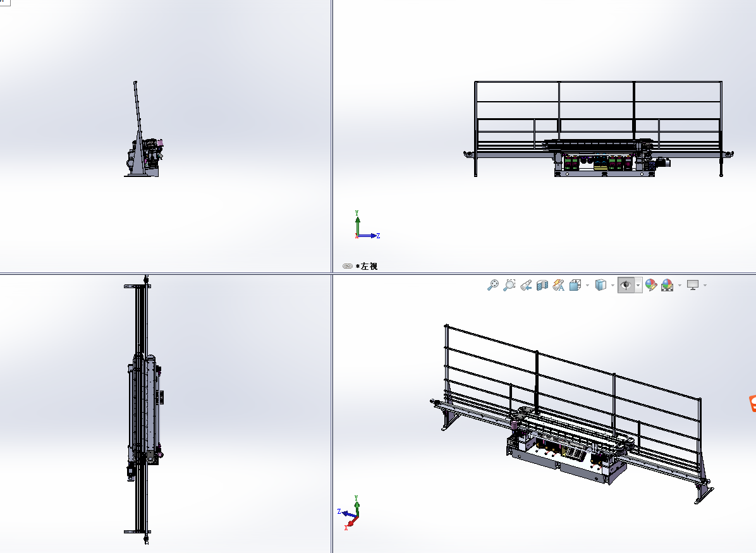Expand the Display Style dropdown arrow
This screenshot has width=756, height=553.
coord(613,286)
